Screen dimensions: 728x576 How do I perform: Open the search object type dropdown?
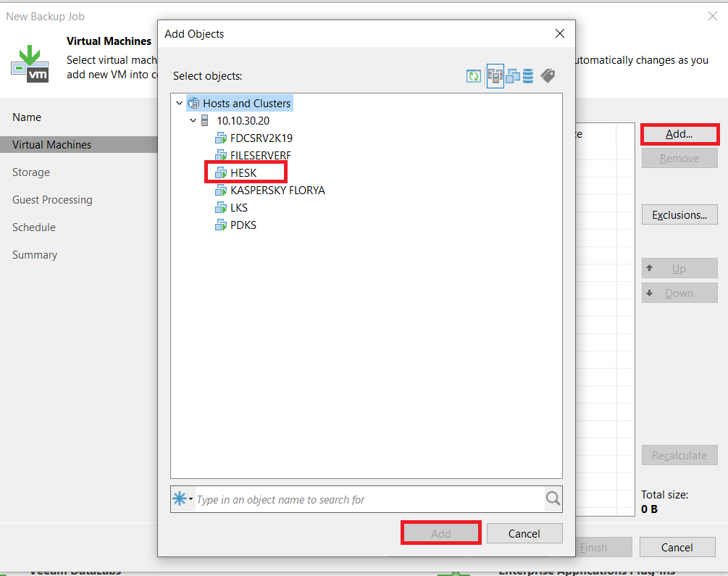[x=182, y=499]
